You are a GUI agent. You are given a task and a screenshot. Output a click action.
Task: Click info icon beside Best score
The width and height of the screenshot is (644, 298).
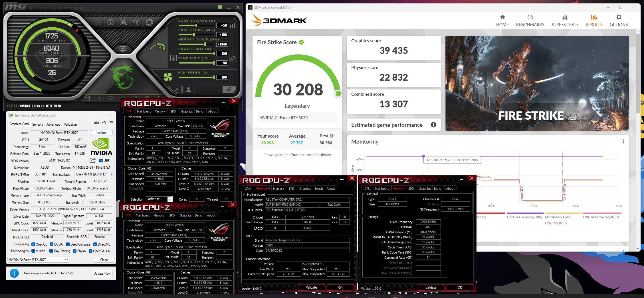pyautogui.click(x=332, y=136)
